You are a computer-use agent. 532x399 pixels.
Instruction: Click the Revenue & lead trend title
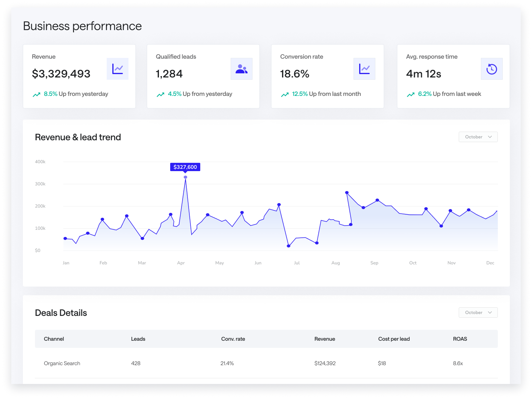tap(78, 137)
